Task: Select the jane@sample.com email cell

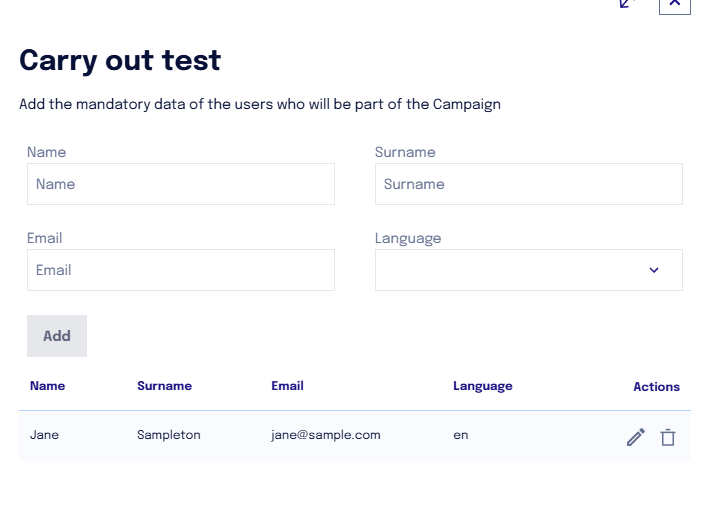Action: [326, 435]
